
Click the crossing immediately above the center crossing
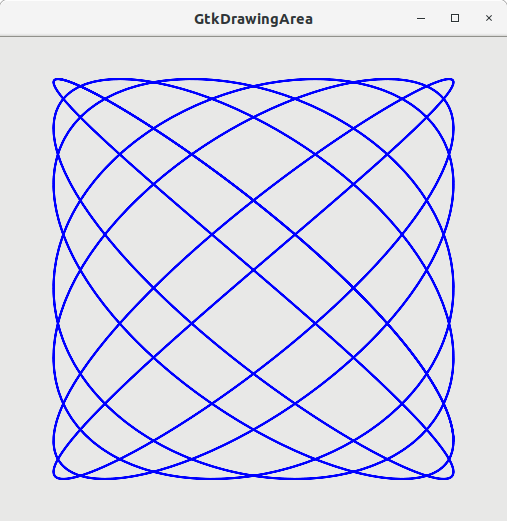point(254,201)
